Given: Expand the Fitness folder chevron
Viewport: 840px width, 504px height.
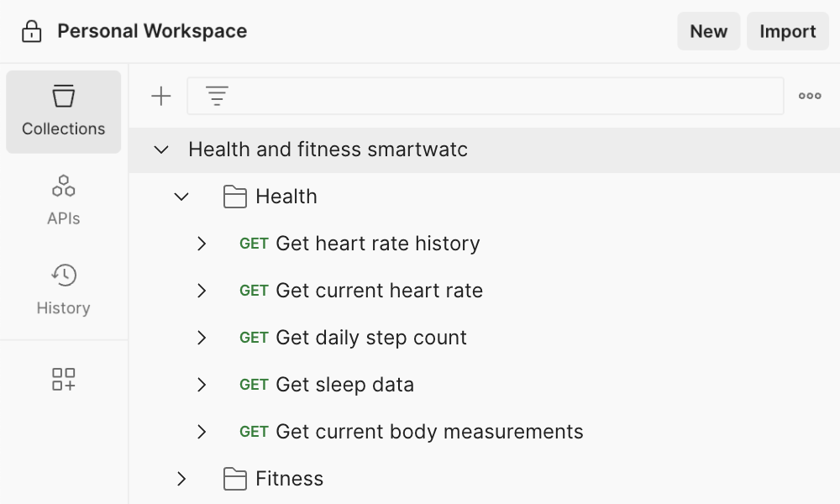Looking at the screenshot, I should coord(181,479).
